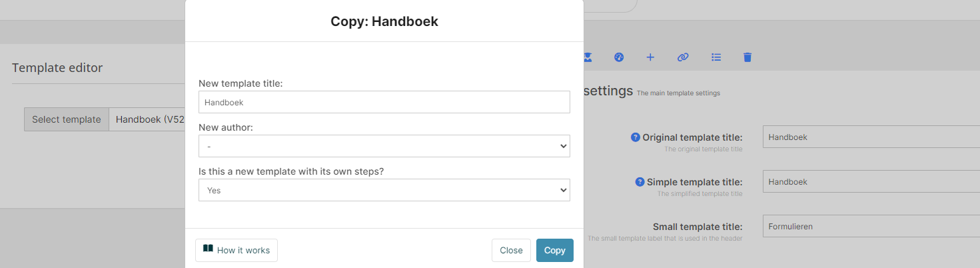Click help icon beside Original template title

[636, 137]
